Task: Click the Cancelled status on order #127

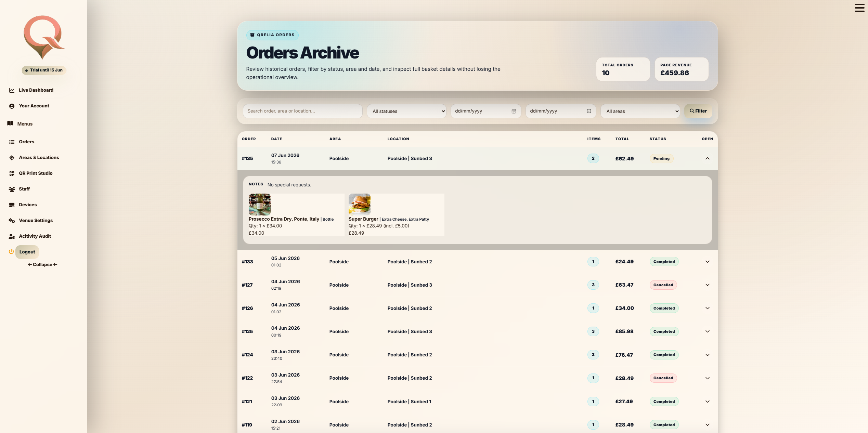Action: (x=663, y=285)
